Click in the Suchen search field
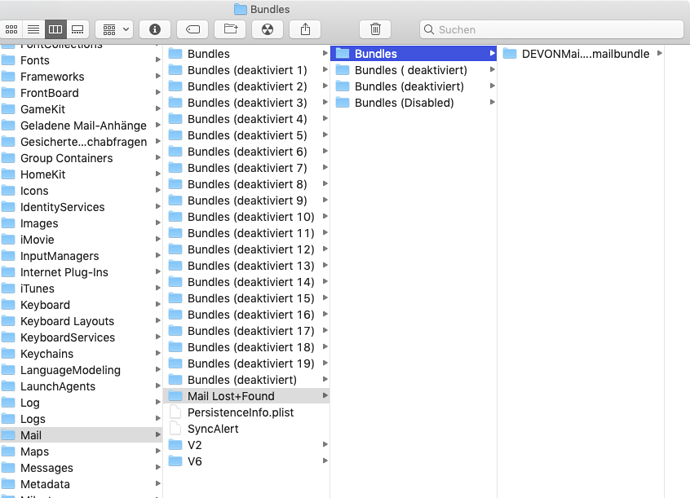Image resolution: width=690 pixels, height=498 pixels. 550,30
